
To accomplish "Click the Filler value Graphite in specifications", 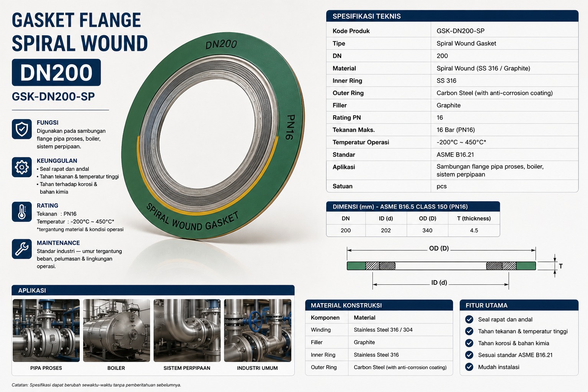I will [x=449, y=105].
